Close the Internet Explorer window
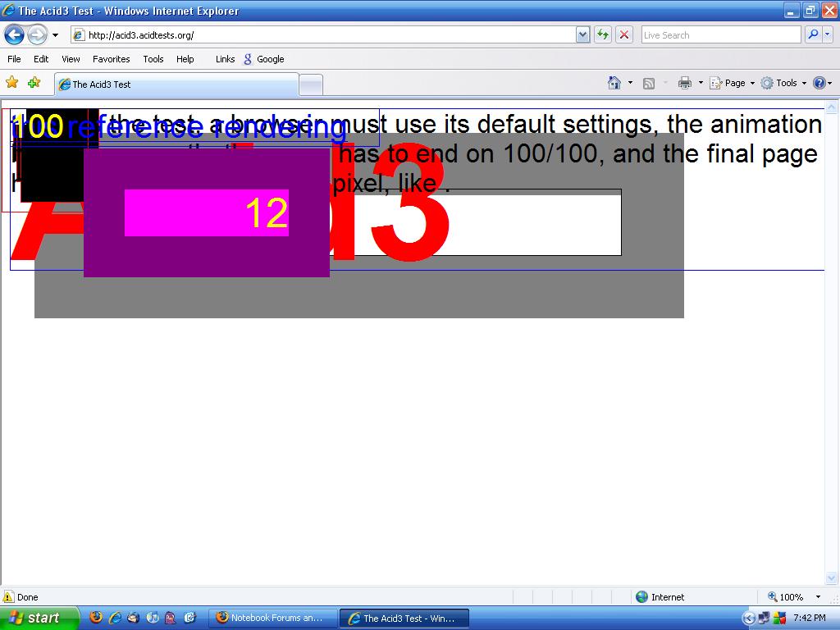This screenshot has height=630, width=840. coord(829,10)
